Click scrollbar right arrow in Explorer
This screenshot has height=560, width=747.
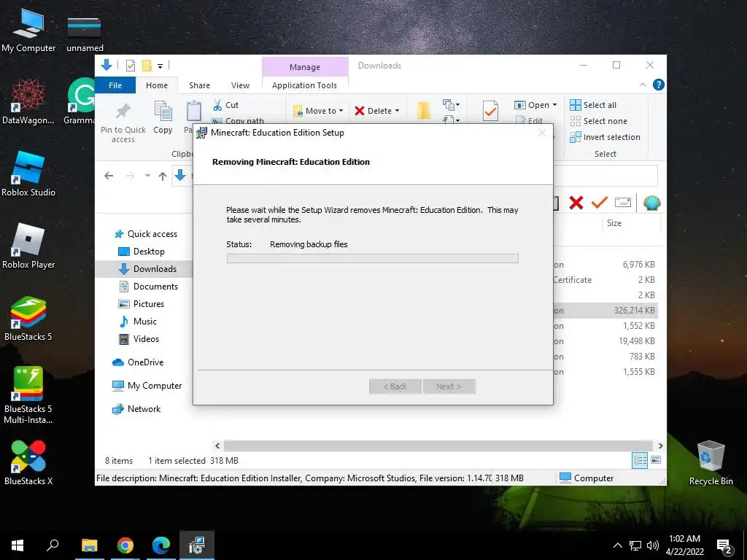(x=660, y=446)
